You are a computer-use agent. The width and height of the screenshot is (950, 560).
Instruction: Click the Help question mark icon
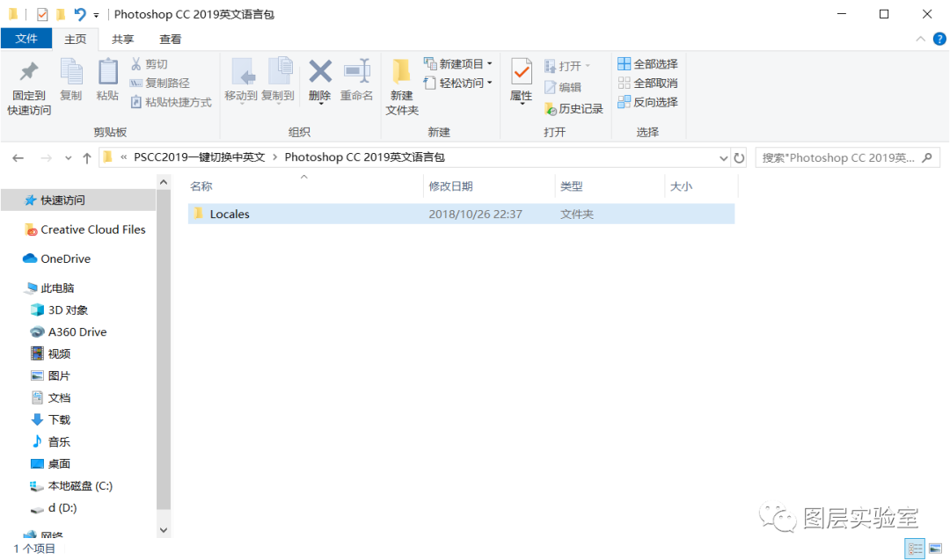point(939,39)
